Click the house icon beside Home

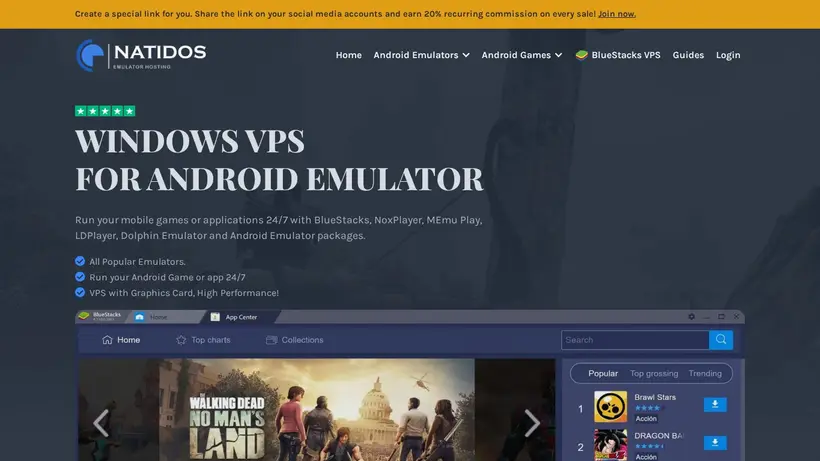pos(107,340)
